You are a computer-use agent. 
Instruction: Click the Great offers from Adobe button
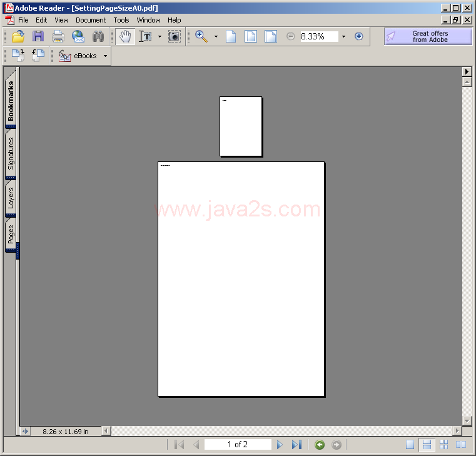(428, 36)
